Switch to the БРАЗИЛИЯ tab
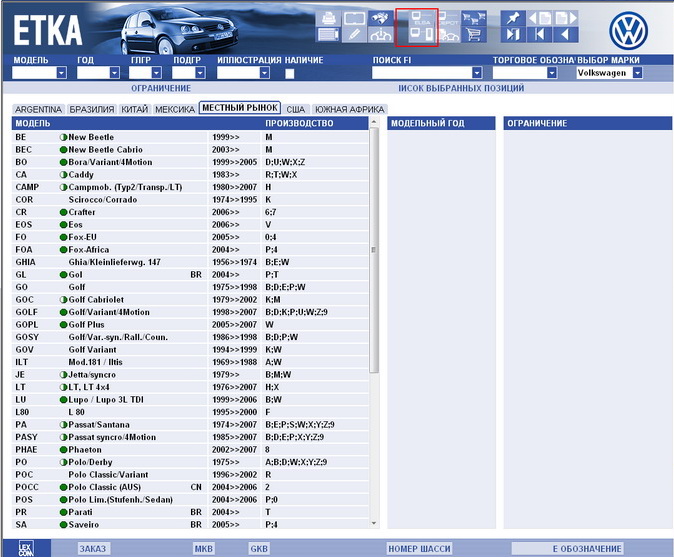 92,109
